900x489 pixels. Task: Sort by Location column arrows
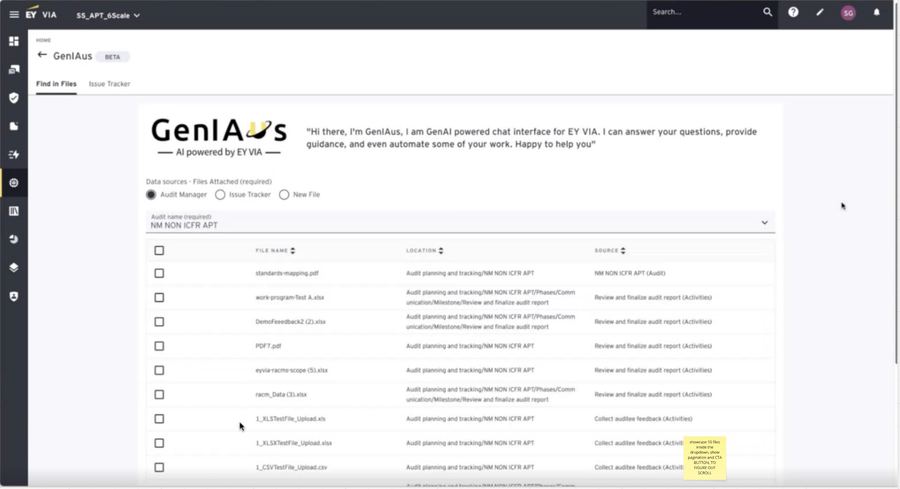pos(441,251)
